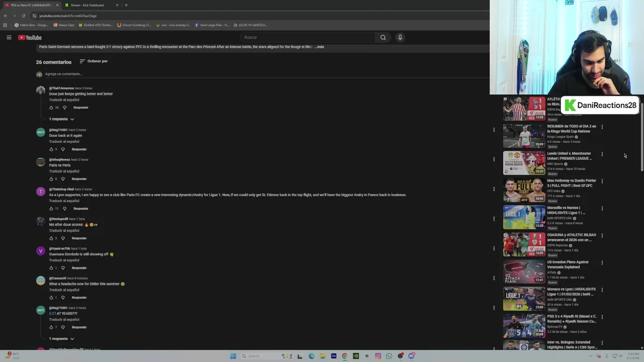
Task: Click the browser address bar URL
Action: (68, 16)
